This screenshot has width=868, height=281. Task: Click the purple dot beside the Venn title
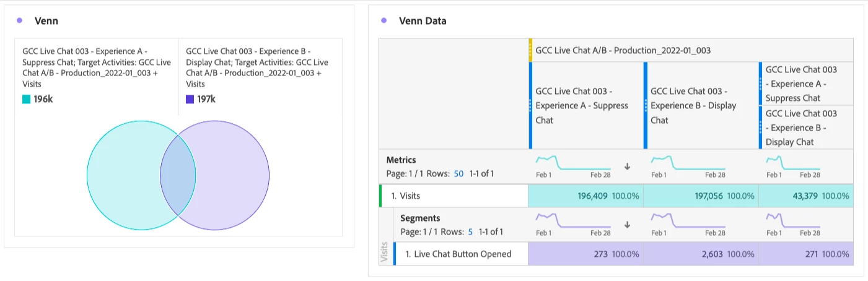(x=20, y=20)
